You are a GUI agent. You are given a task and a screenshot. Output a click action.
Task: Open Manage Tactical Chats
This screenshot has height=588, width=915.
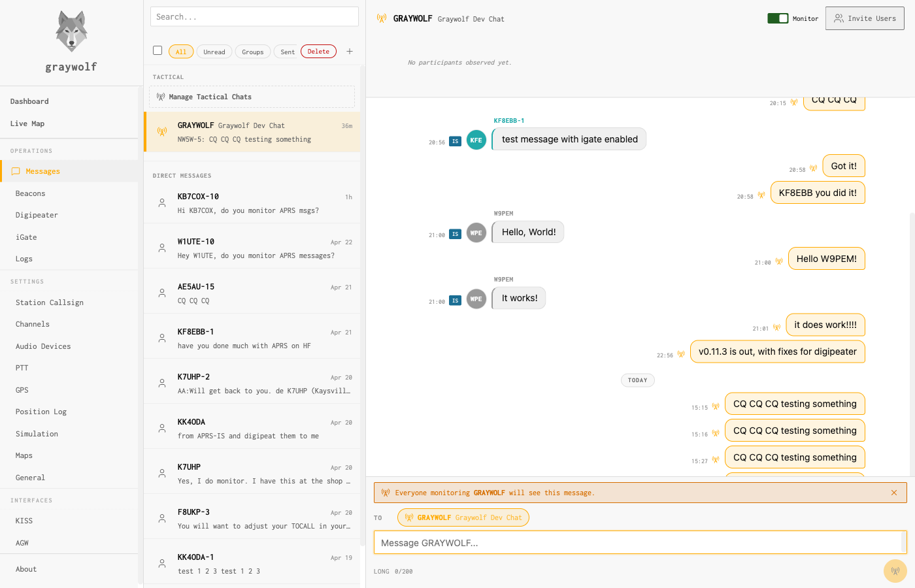click(252, 97)
